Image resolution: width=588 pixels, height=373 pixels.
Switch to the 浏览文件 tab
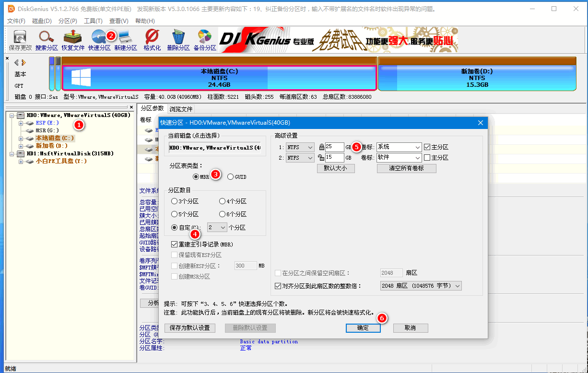click(x=180, y=109)
